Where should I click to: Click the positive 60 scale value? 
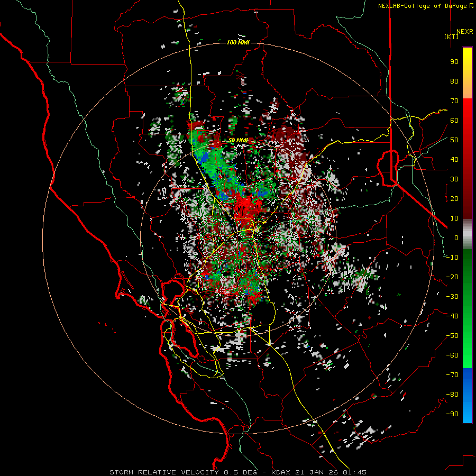[x=454, y=121]
